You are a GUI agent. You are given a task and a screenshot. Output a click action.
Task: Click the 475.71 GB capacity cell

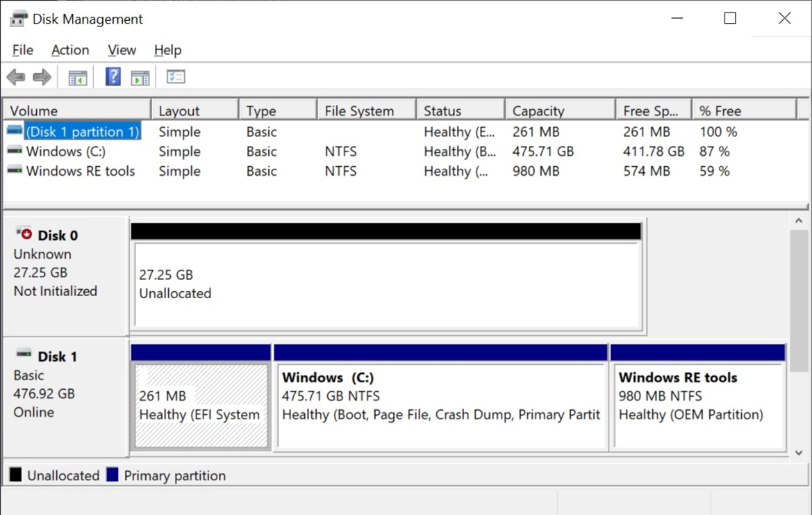click(x=543, y=152)
